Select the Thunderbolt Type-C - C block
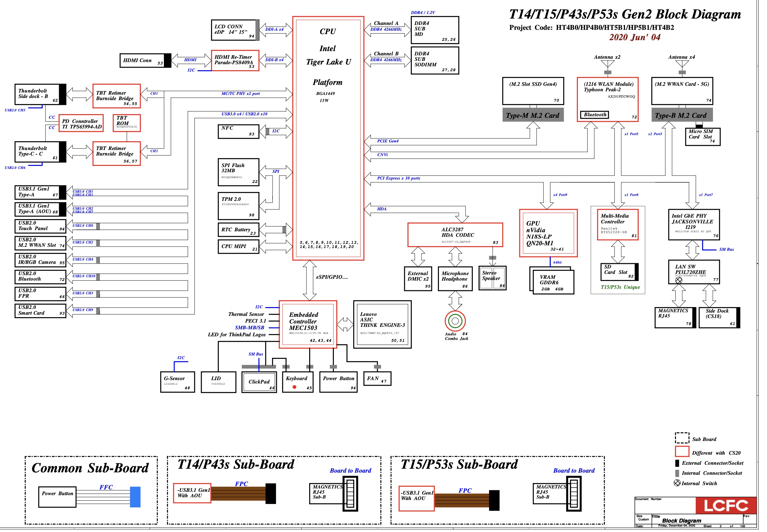 tap(41, 152)
